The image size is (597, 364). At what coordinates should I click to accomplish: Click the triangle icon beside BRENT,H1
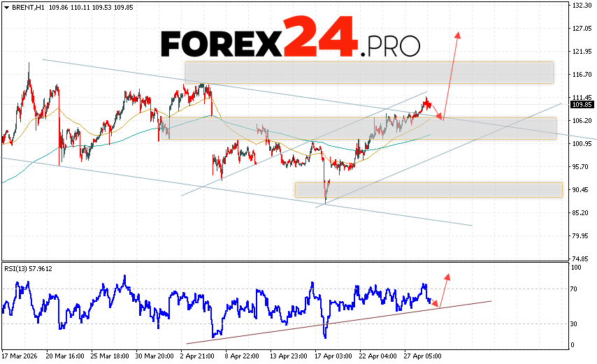(6, 6)
